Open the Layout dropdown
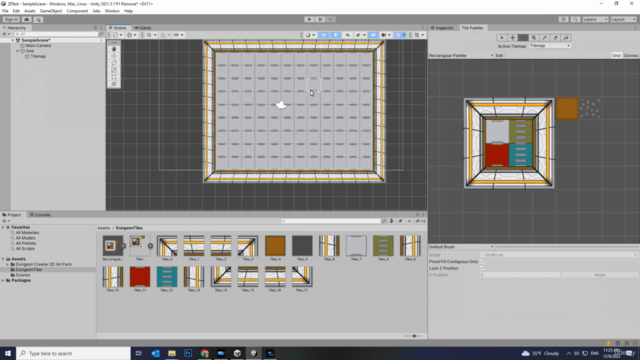Viewport: 640px width, 360px height. tap(623, 19)
